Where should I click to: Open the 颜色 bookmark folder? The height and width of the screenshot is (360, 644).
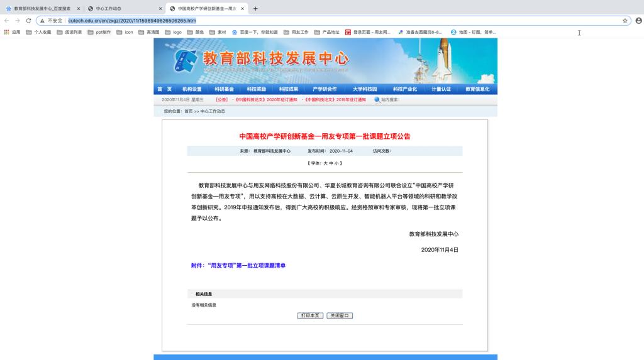(196, 32)
